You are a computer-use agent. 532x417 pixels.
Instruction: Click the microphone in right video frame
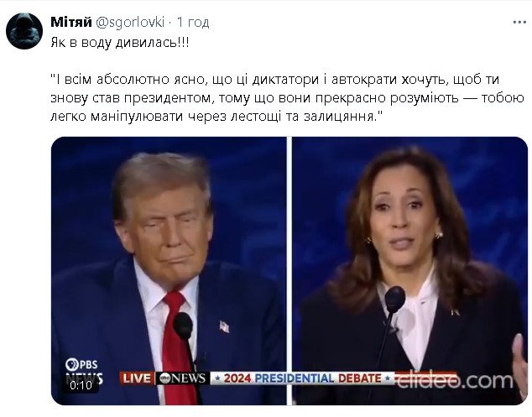coord(394,300)
